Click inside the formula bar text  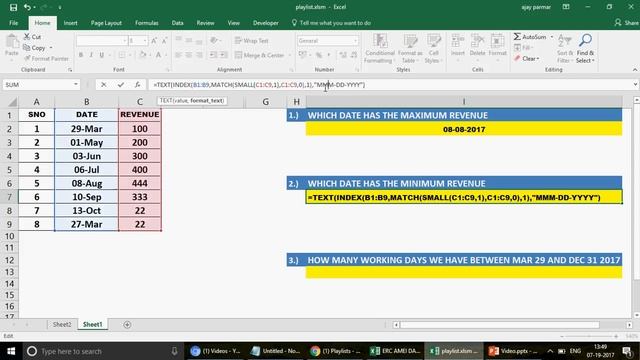[x=259, y=84]
